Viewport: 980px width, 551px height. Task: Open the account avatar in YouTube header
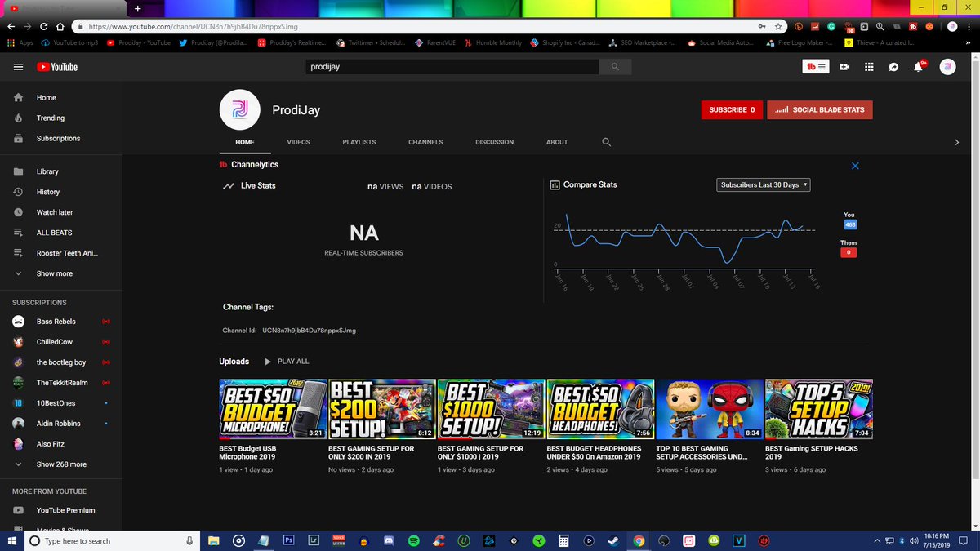[947, 67]
